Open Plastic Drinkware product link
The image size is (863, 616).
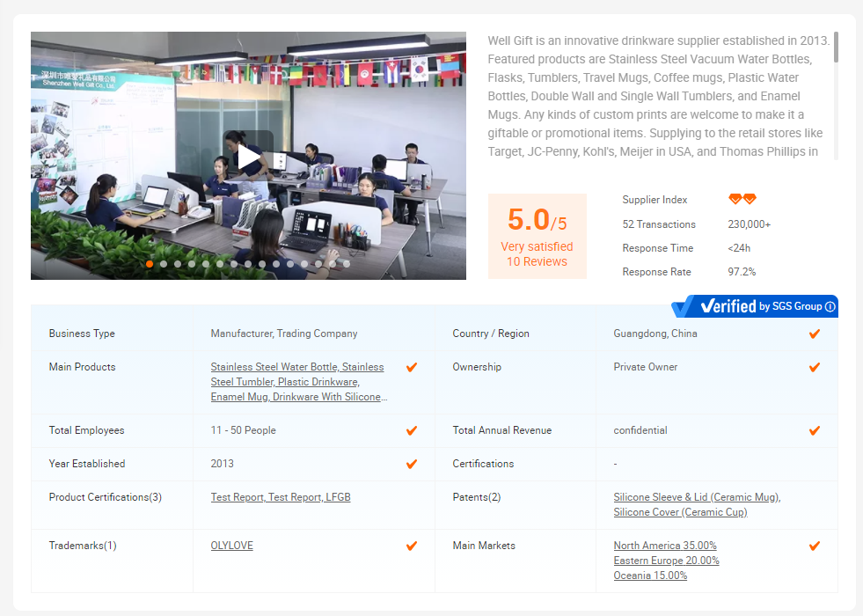click(x=318, y=382)
